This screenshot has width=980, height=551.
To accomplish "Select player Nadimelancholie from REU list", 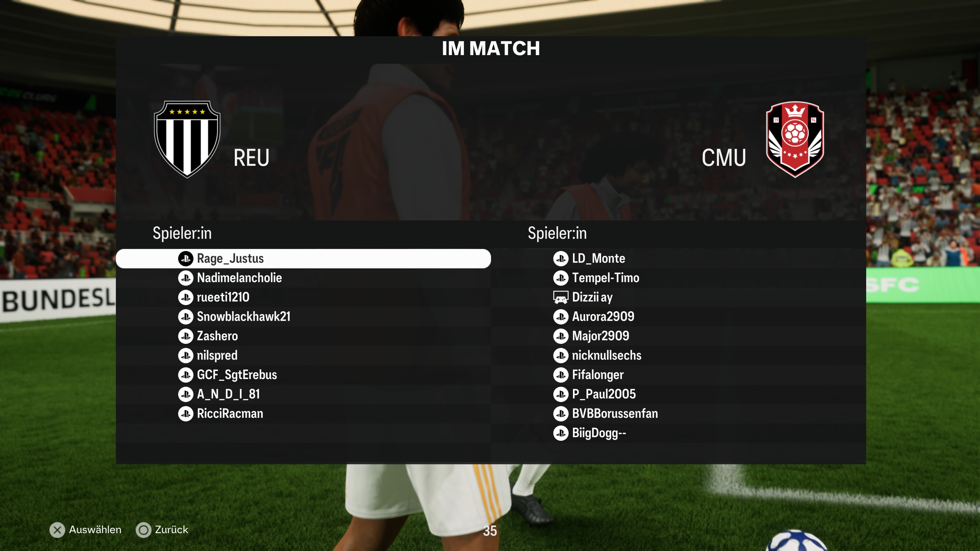I will click(303, 278).
